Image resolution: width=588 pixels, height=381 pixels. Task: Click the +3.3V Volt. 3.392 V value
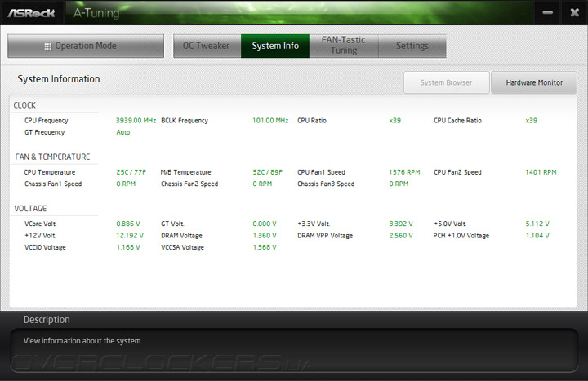401,224
